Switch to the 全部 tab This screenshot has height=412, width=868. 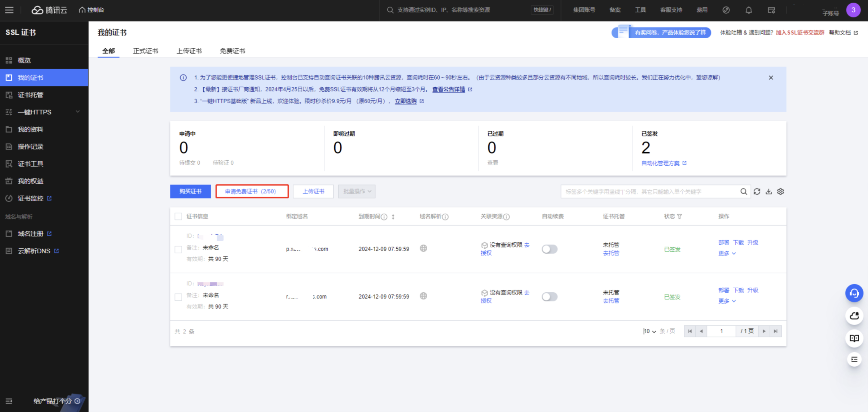coord(108,51)
